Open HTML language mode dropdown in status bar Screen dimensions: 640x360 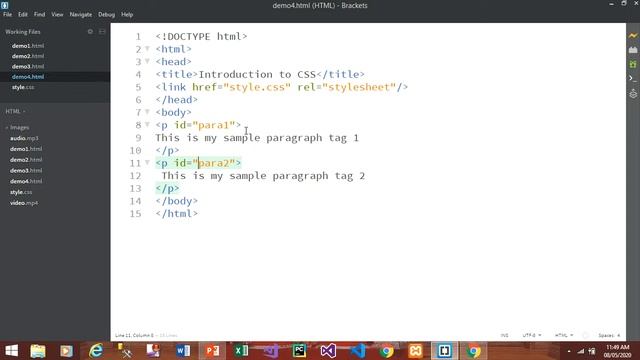point(564,335)
